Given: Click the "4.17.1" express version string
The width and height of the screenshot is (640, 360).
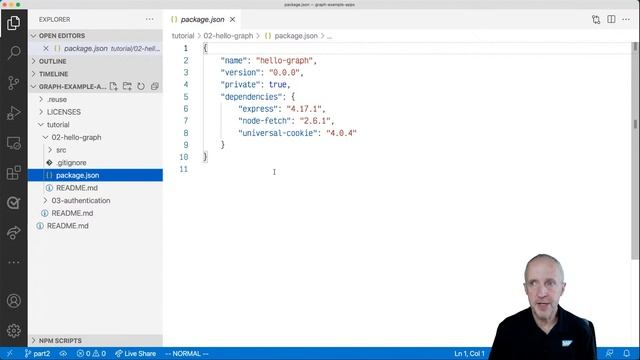Looking at the screenshot, I should point(304,109).
